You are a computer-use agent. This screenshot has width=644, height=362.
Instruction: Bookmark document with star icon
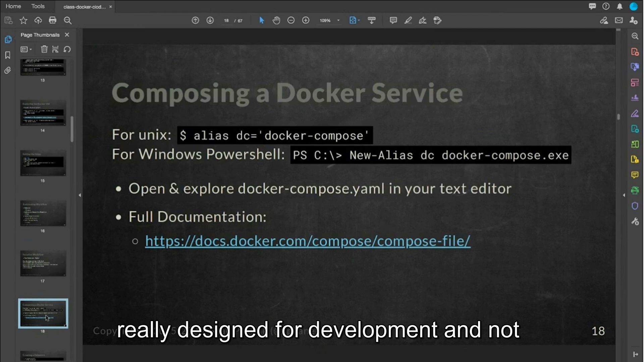tap(23, 20)
